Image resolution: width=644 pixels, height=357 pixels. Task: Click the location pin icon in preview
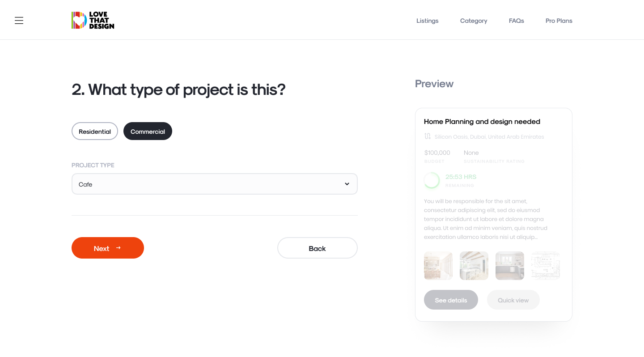[x=428, y=136]
